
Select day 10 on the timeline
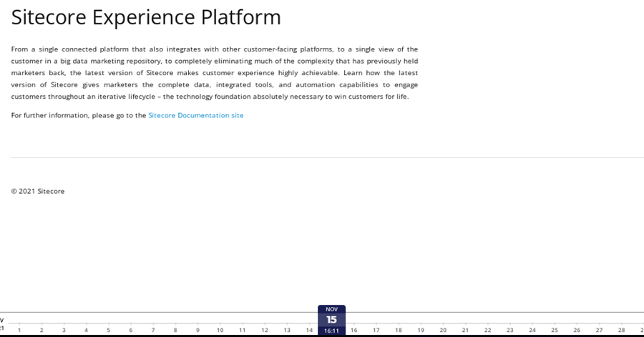220,330
